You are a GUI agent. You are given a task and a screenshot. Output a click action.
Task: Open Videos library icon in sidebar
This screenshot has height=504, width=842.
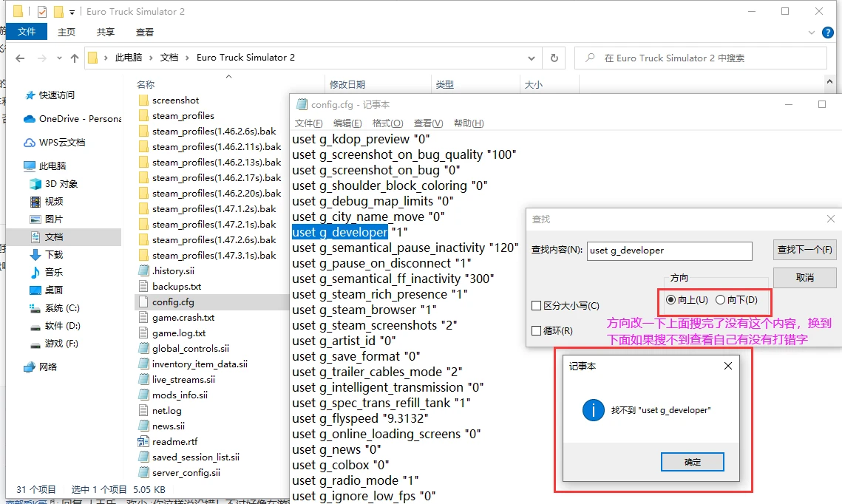click(x=35, y=202)
